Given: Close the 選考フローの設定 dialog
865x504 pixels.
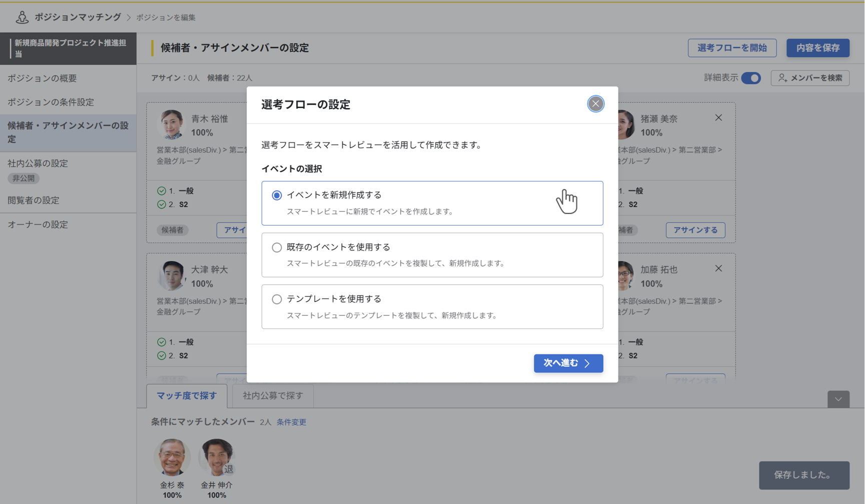Looking at the screenshot, I should tap(595, 104).
